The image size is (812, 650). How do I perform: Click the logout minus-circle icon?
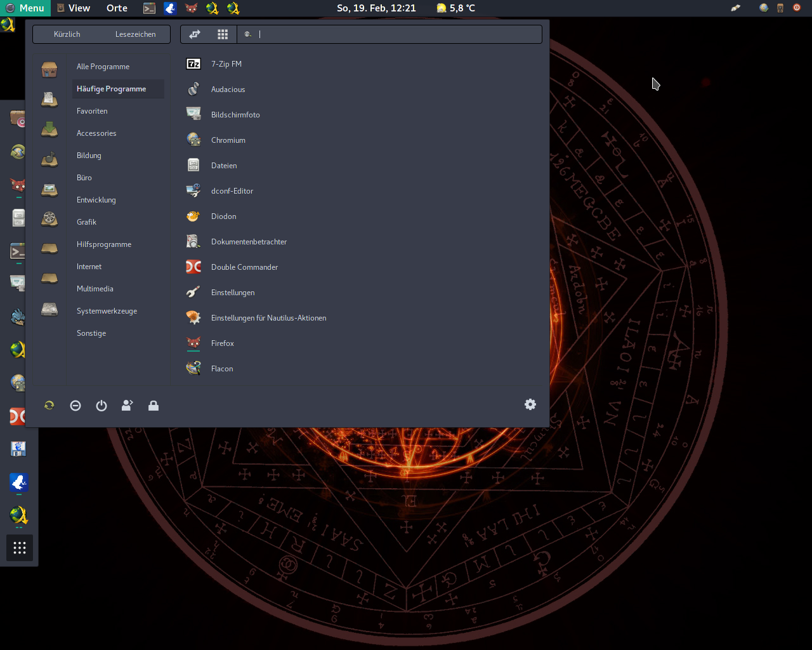point(75,406)
